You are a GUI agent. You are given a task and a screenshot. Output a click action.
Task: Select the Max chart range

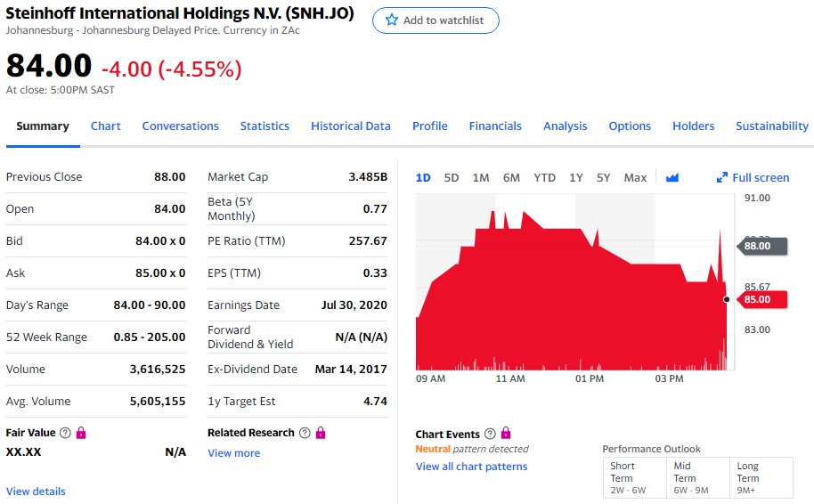(635, 178)
